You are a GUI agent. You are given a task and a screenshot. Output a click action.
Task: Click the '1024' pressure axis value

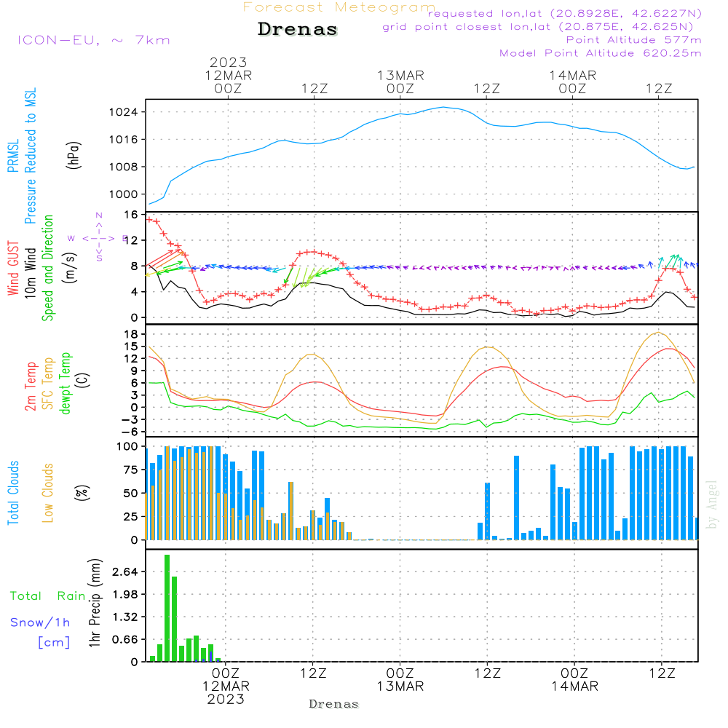[123, 112]
